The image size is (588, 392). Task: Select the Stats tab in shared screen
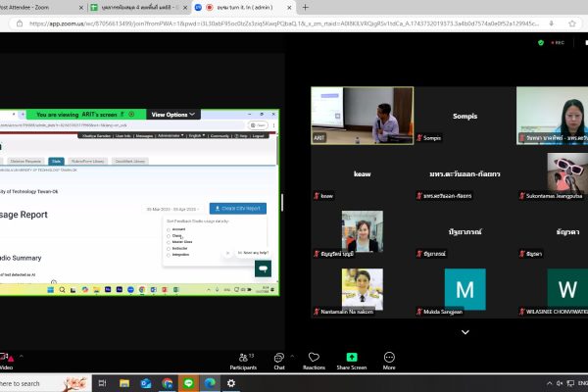(x=56, y=162)
